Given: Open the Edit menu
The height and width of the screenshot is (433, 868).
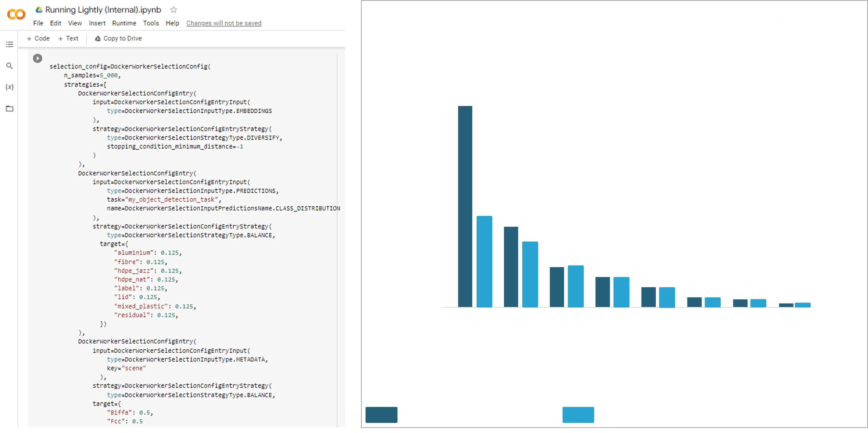Looking at the screenshot, I should coord(56,23).
